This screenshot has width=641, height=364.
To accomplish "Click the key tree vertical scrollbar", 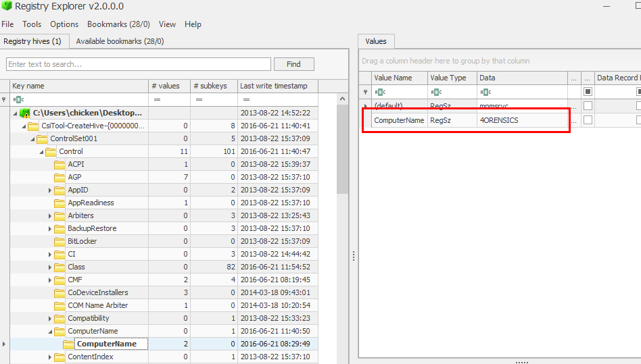I will [x=342, y=203].
